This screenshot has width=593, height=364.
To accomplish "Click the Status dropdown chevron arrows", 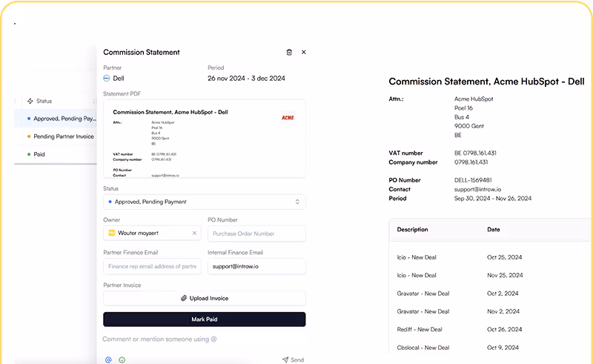I will pyautogui.click(x=297, y=202).
